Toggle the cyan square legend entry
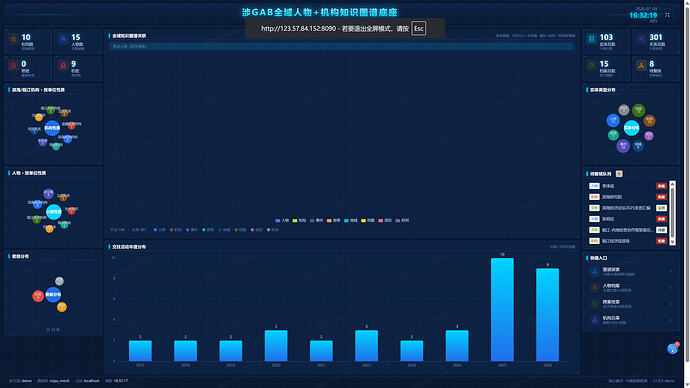Screen dimensions: 690x388 click(351, 220)
